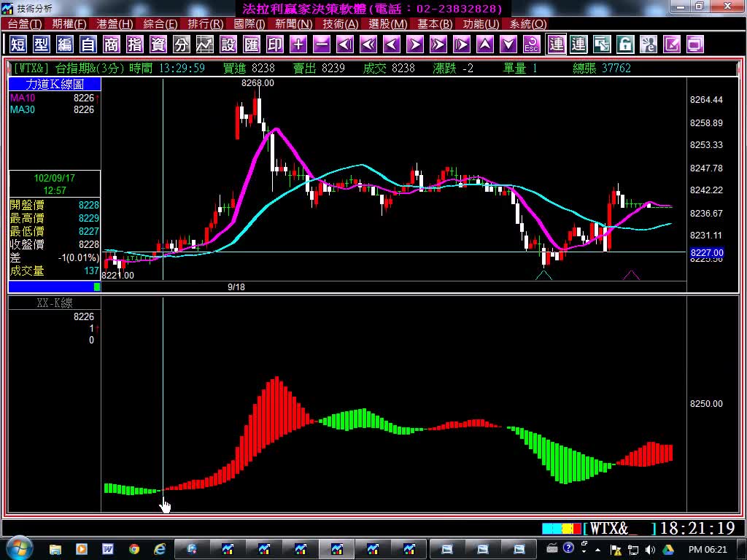Click the Google Drive tray icon
Image resolution: width=747 pixels, height=560 pixels.
click(x=667, y=550)
